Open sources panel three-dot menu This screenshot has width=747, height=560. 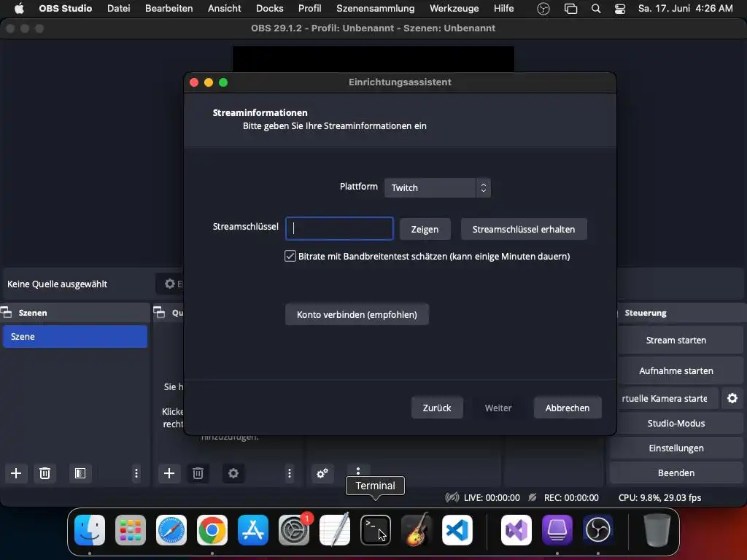(x=289, y=472)
